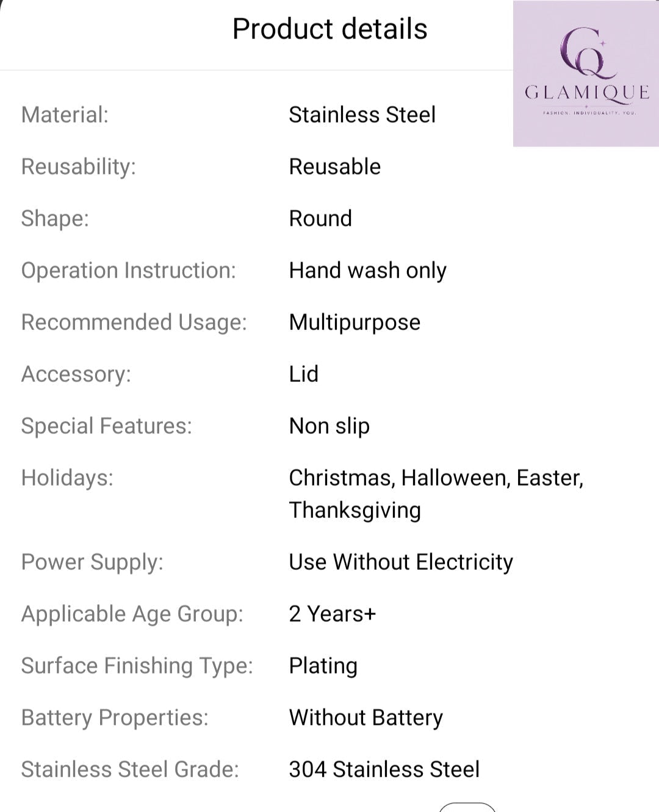Select the Multipurpose usage value
This screenshot has width=659, height=812.
(x=355, y=322)
